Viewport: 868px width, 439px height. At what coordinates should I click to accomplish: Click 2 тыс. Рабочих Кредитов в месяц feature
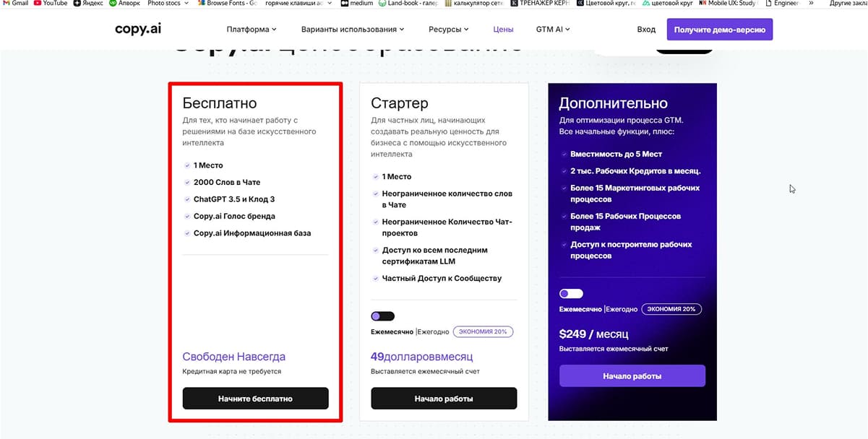click(x=635, y=171)
